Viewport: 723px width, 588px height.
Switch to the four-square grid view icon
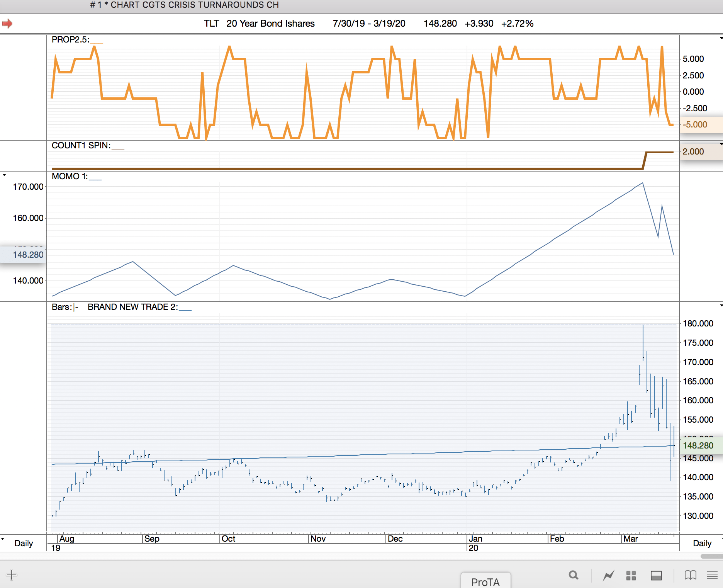click(631, 576)
